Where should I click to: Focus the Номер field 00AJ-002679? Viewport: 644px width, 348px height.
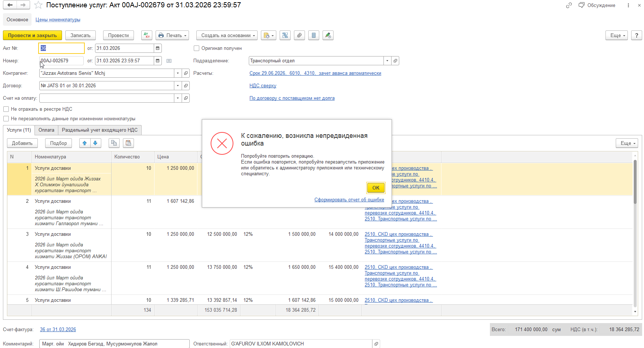pos(62,61)
